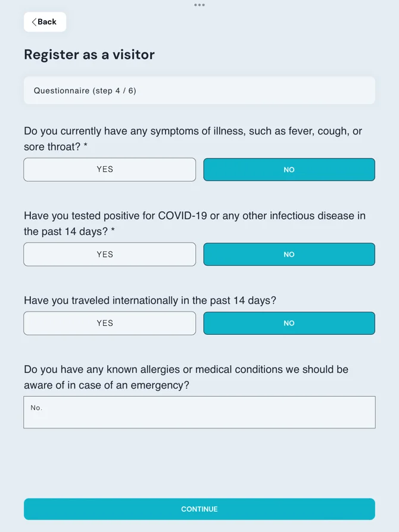Click the back chevron arrow icon
Screen dimensions: 399x532
33,21
